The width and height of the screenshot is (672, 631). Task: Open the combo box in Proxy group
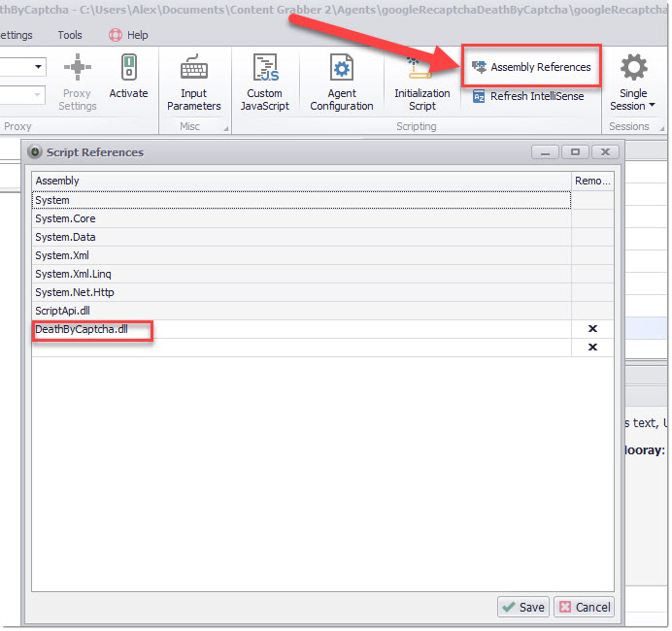coord(39,66)
